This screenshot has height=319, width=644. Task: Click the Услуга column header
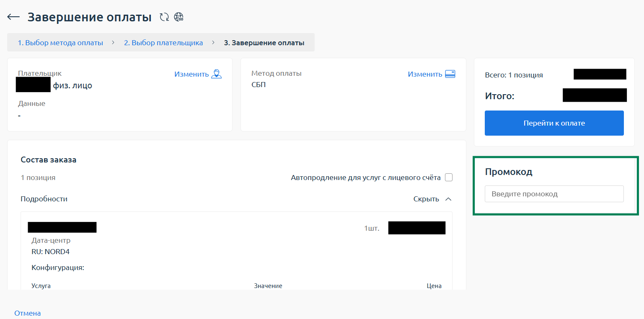(41, 286)
